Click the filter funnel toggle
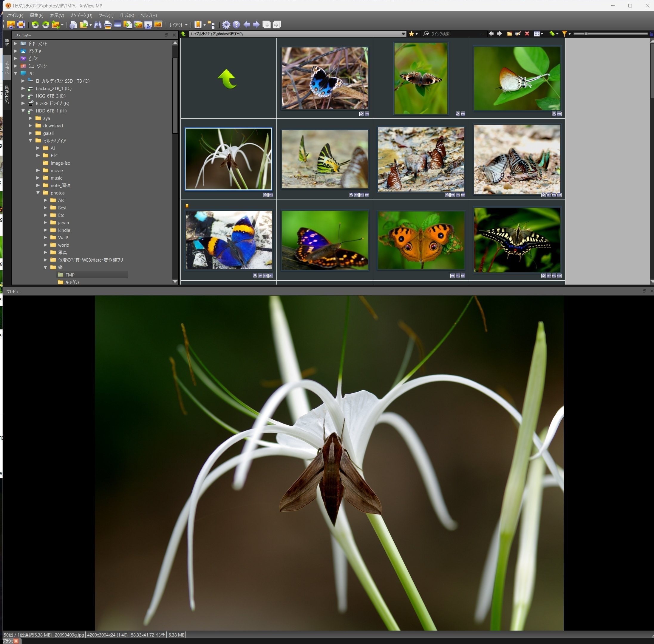654x644 pixels. 565,34
